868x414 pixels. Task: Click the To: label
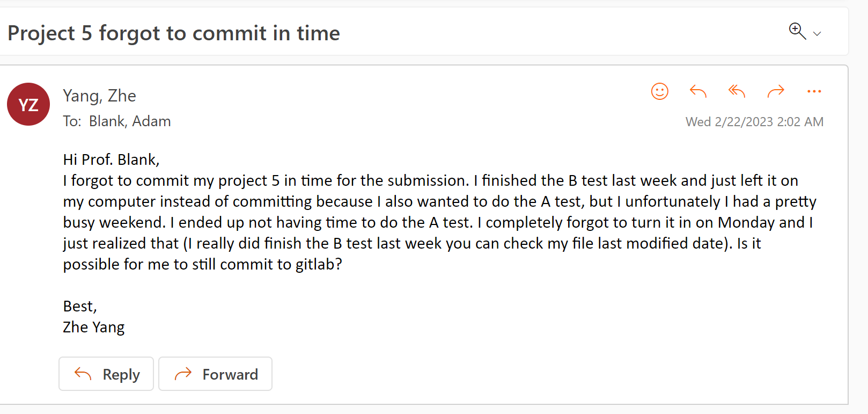click(x=72, y=121)
